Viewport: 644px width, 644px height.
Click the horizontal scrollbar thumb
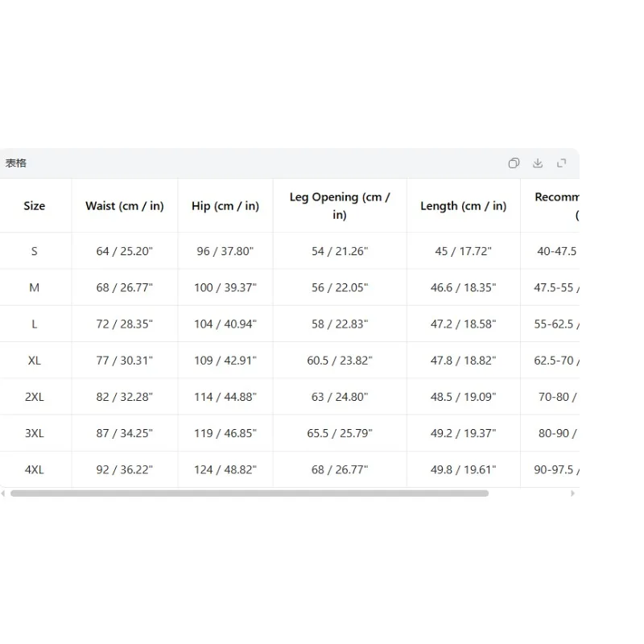point(250,493)
